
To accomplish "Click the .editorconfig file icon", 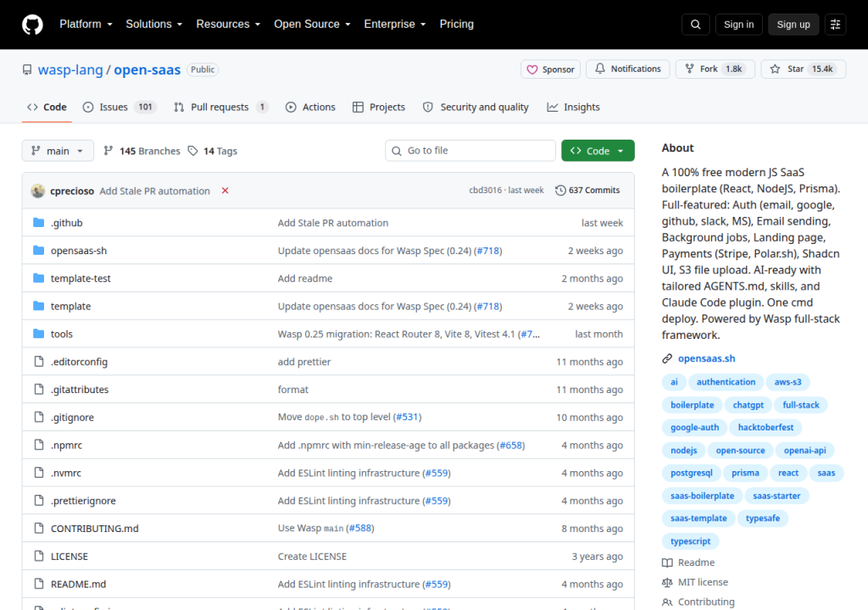I will point(39,362).
